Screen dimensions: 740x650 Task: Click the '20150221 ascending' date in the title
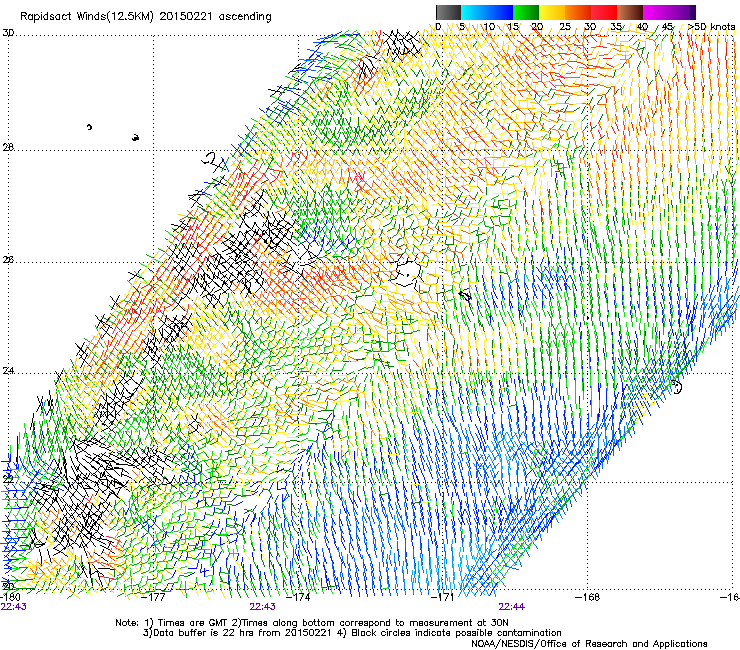pos(216,17)
